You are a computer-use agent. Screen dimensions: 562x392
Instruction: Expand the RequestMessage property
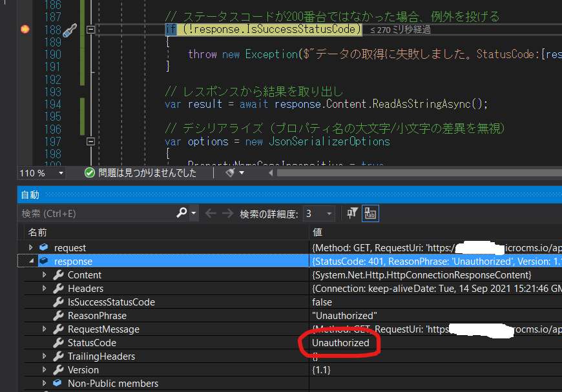[x=44, y=329]
